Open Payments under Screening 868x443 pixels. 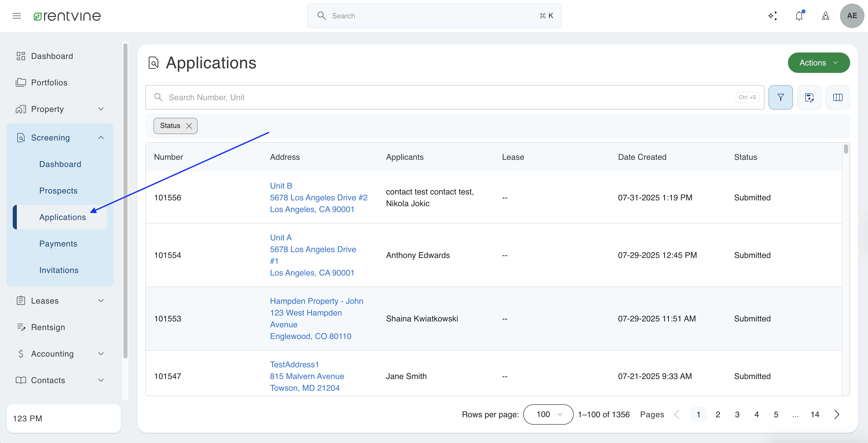58,244
